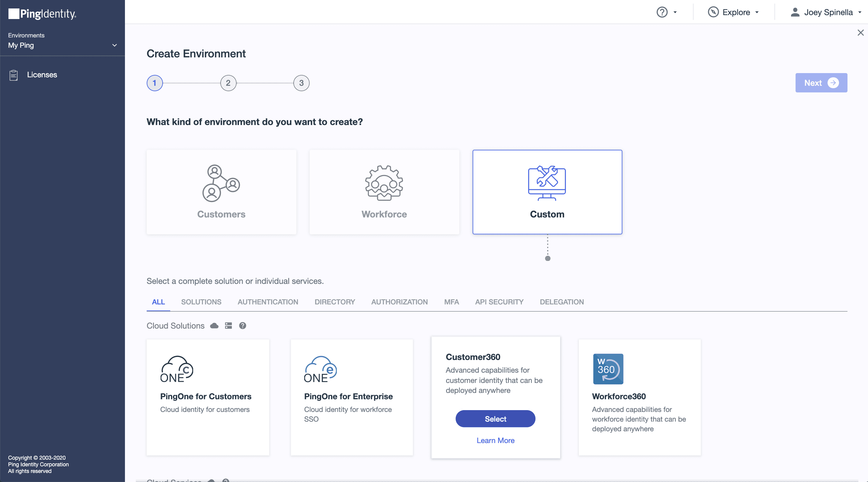The image size is (868, 482).
Task: Switch to the AUTHORIZATION tab
Action: 399,302
